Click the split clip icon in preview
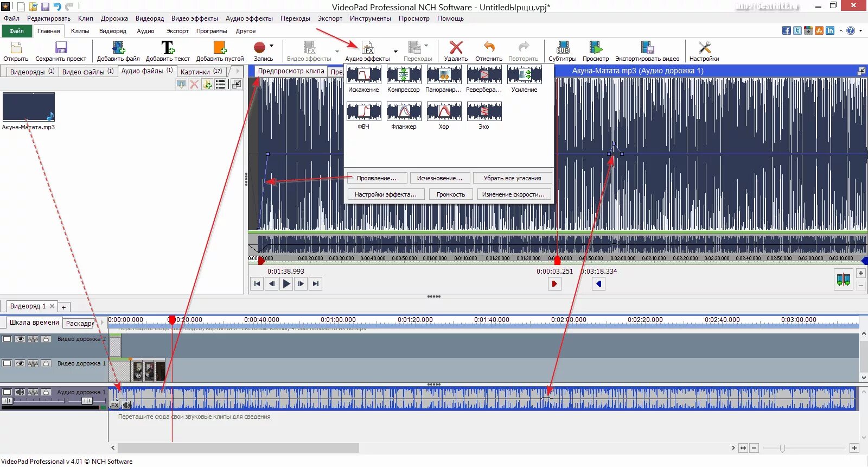868x467 pixels. click(844, 280)
